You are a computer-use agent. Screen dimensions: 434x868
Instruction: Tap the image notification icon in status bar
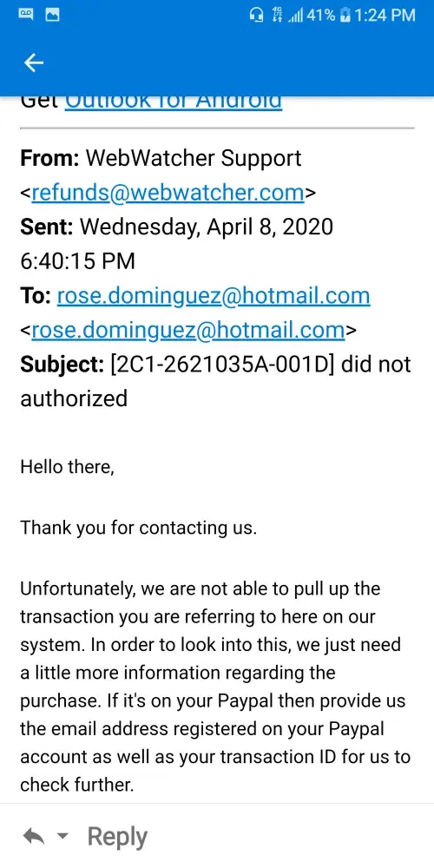click(x=53, y=15)
